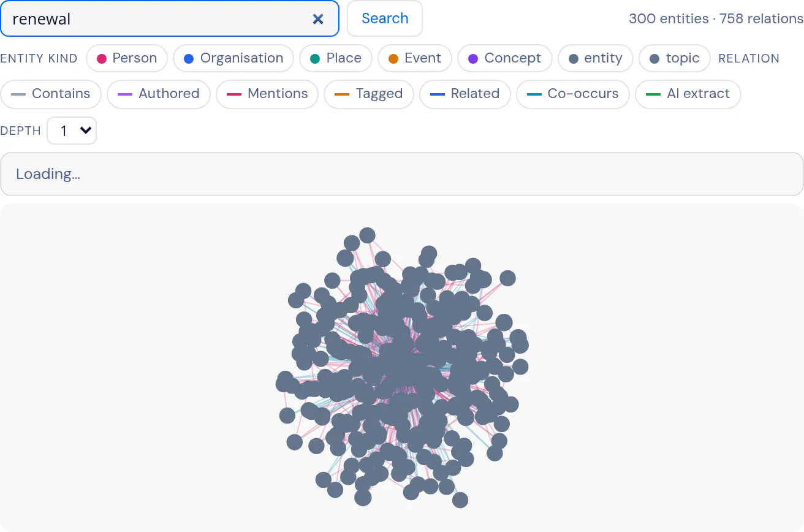Screen dimensions: 804x532
Task: Clear the search field with X icon
Action: 318,19
